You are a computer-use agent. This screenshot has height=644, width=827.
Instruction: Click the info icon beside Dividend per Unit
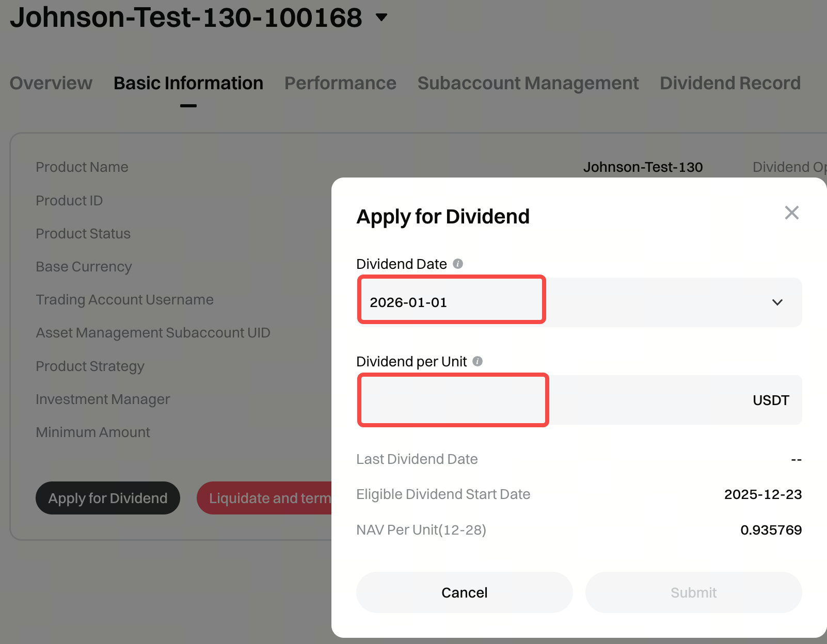478,361
